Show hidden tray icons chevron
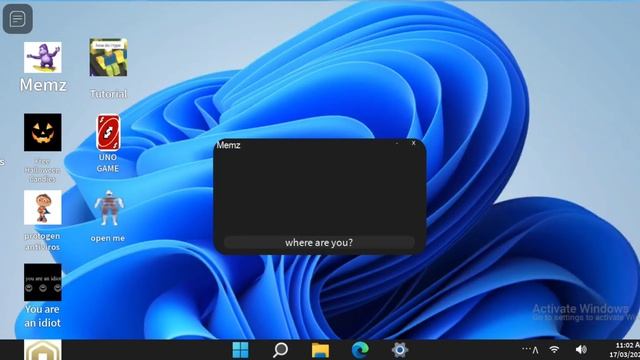 (535, 350)
